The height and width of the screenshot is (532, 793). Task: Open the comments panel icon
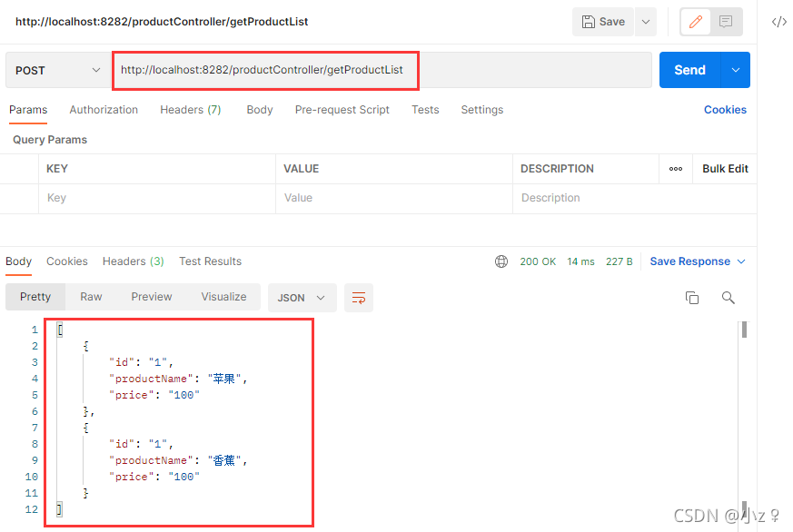click(724, 22)
